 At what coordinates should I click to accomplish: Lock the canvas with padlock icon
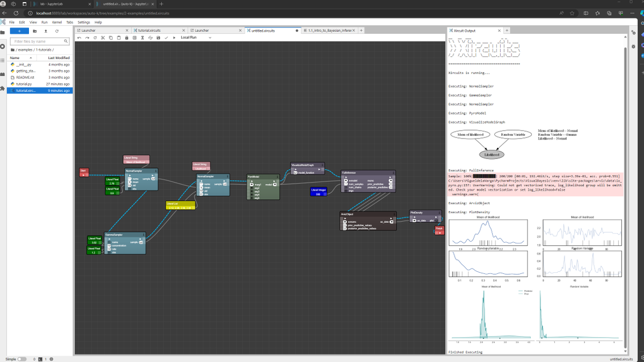[x=127, y=38]
